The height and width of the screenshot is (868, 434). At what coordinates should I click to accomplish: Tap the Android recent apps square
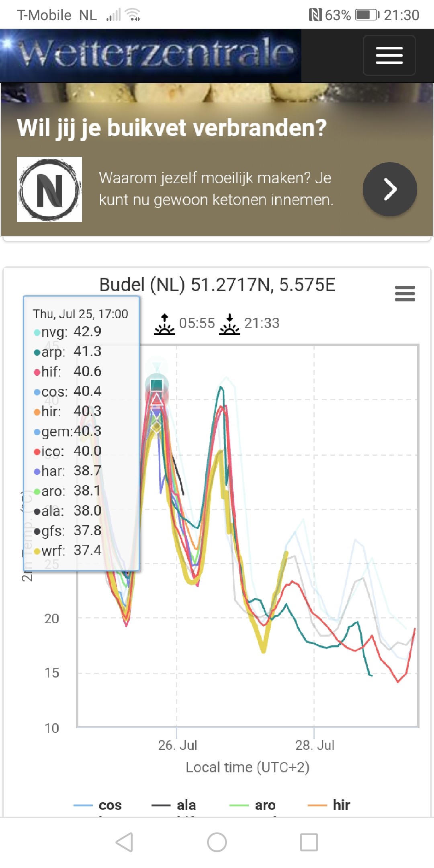(x=309, y=842)
